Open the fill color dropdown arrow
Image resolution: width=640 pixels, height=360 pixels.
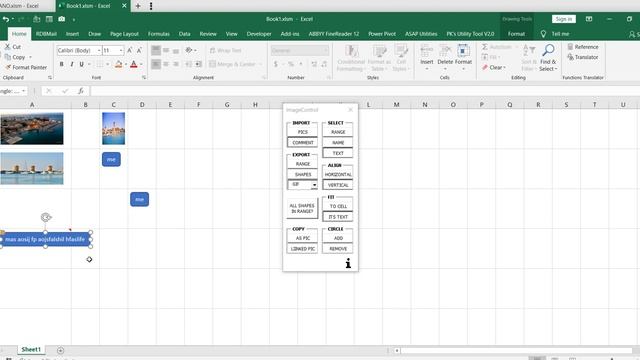126,64
